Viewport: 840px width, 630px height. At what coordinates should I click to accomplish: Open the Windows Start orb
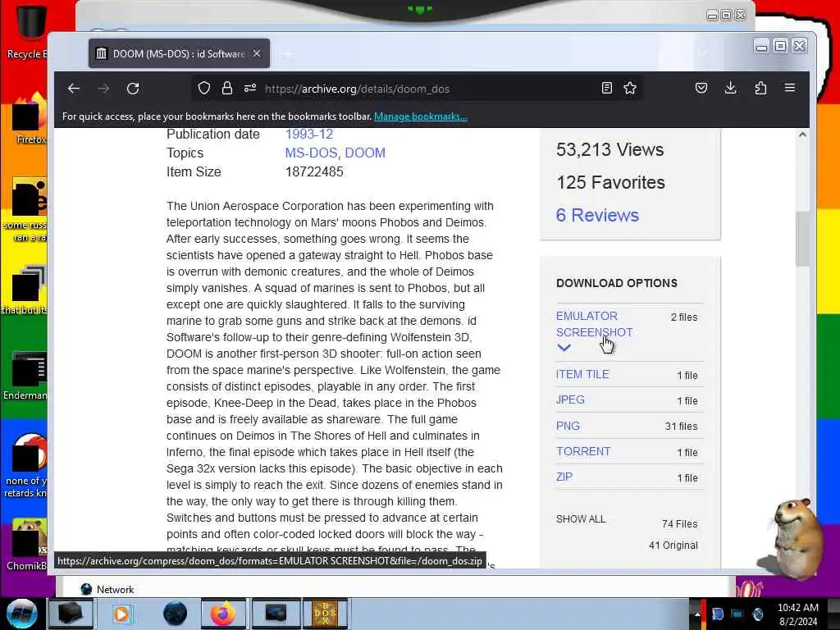click(x=21, y=614)
